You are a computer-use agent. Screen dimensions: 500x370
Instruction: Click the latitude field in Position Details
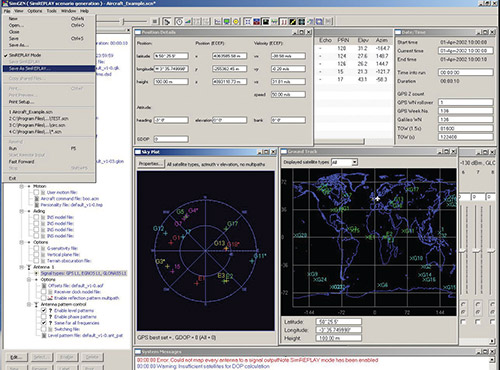tap(171, 56)
